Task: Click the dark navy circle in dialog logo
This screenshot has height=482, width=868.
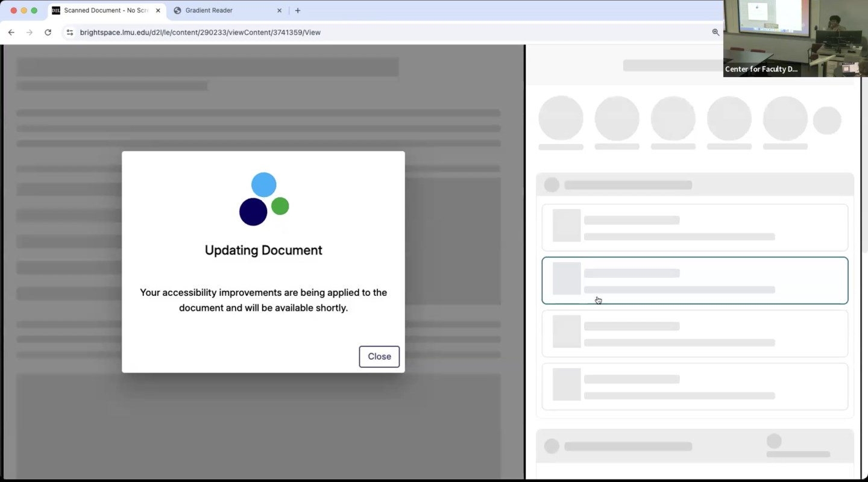Action: pos(253,212)
